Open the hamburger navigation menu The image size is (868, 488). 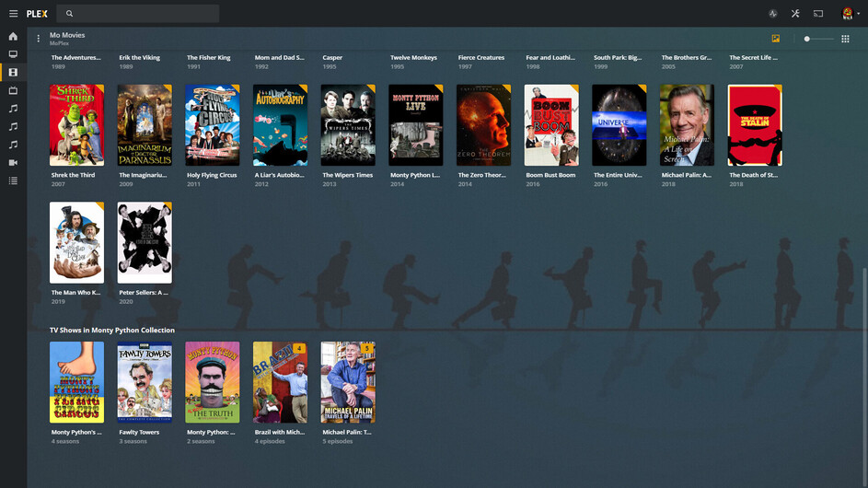pyautogui.click(x=13, y=13)
